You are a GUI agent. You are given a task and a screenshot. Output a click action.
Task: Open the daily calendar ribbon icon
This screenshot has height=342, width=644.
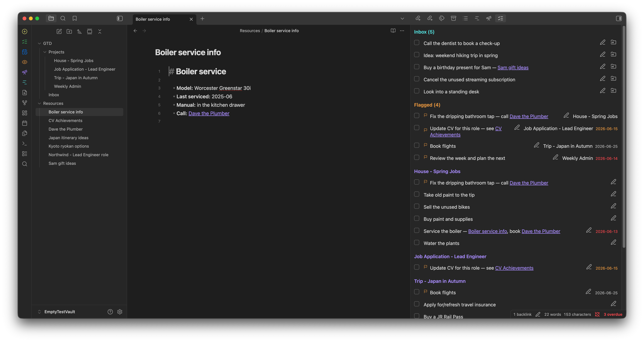pos(24,123)
